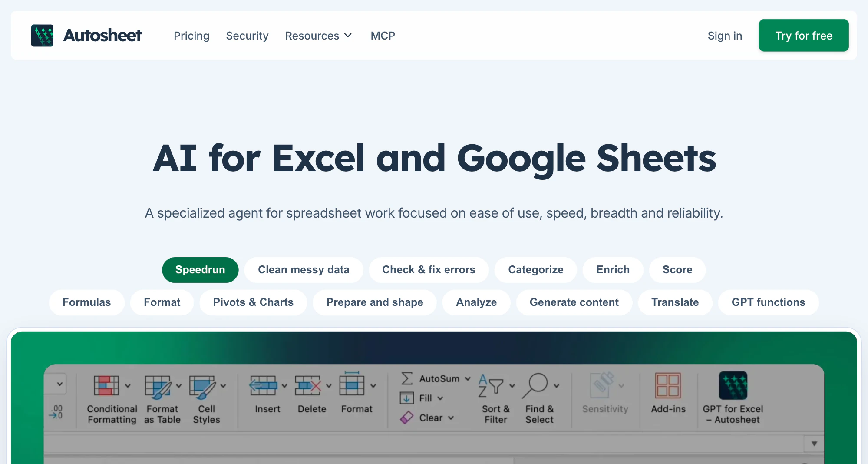The image size is (868, 464).
Task: Expand the Delete dropdown arrow
Action: (329, 386)
